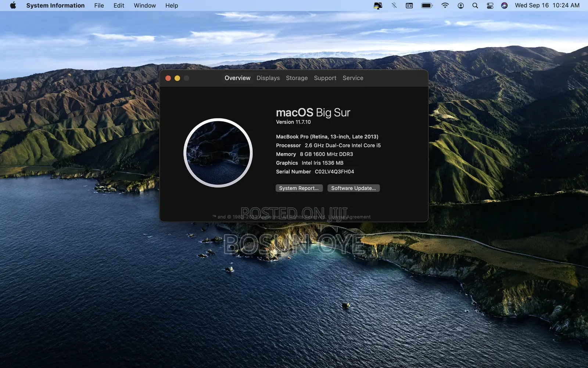Click the Processor label

pyautogui.click(x=288, y=145)
